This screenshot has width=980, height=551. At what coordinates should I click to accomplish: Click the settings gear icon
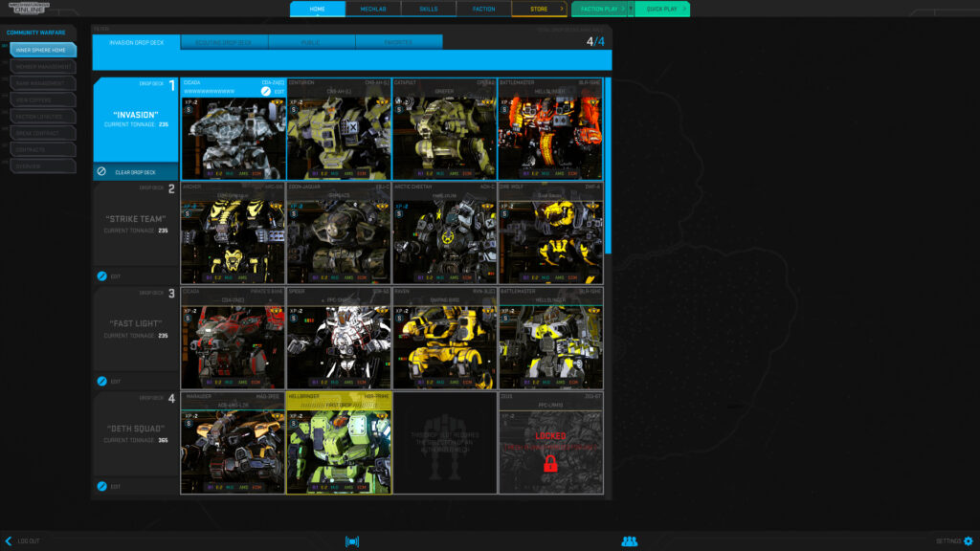tap(969, 541)
